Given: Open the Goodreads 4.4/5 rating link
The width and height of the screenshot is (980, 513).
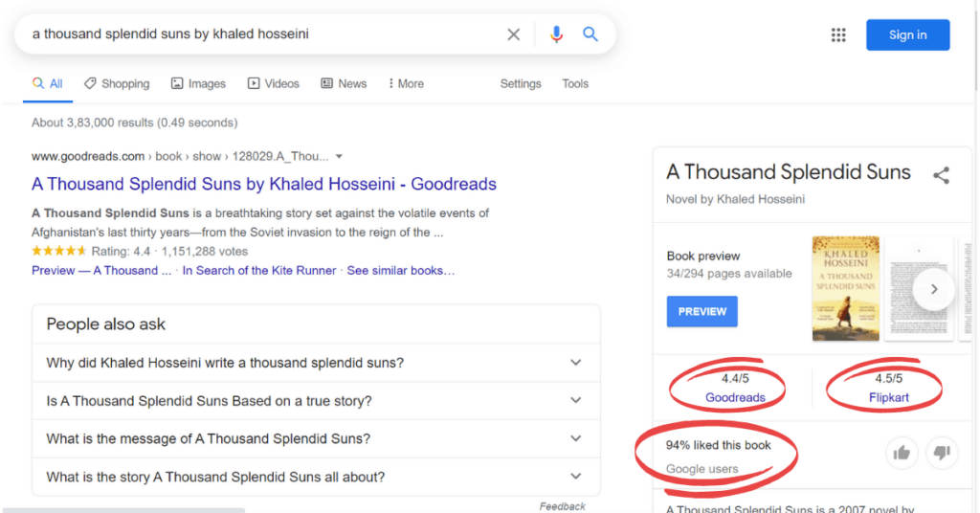Looking at the screenshot, I should click(735, 397).
